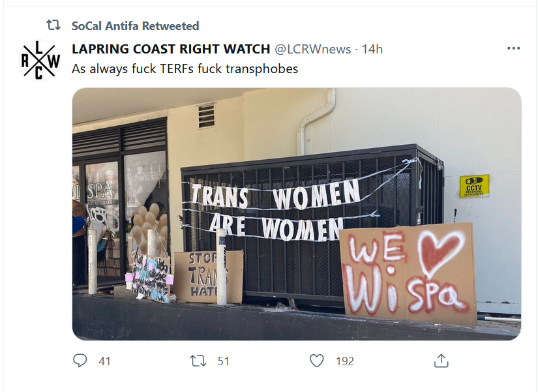
Task: Open SoCal Antifa Retweeted link
Action: [135, 25]
